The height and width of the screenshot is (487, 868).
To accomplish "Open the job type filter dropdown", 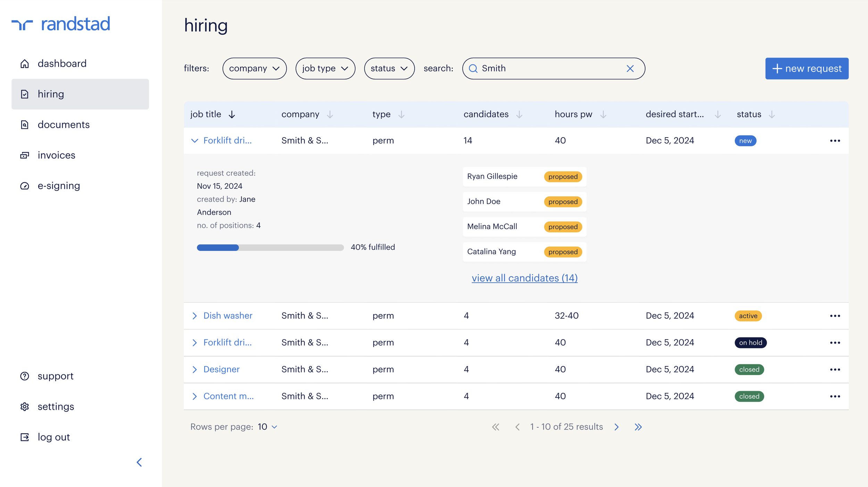I will [x=325, y=68].
